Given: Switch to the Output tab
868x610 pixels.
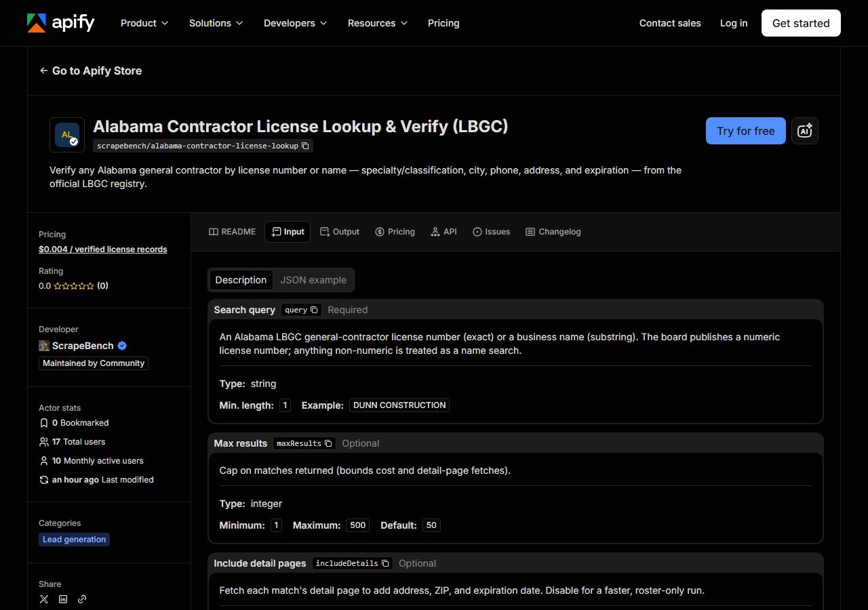Looking at the screenshot, I should 340,232.
